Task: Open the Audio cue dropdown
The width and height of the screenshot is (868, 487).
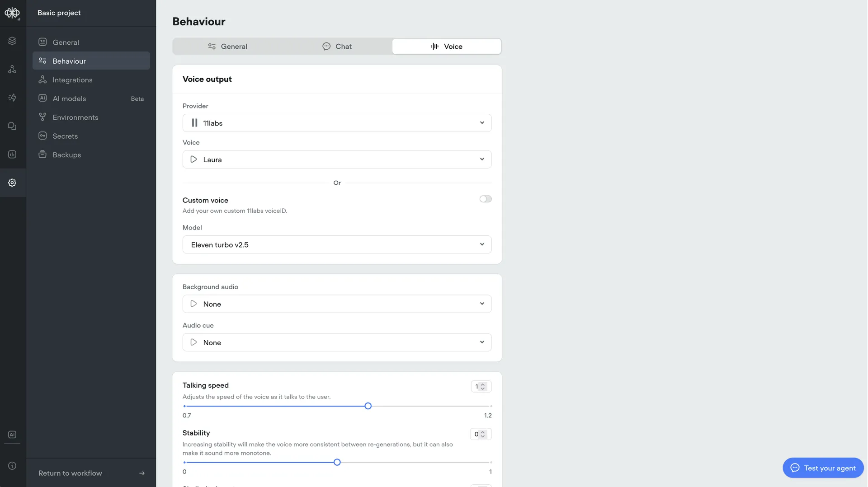Action: point(337,342)
